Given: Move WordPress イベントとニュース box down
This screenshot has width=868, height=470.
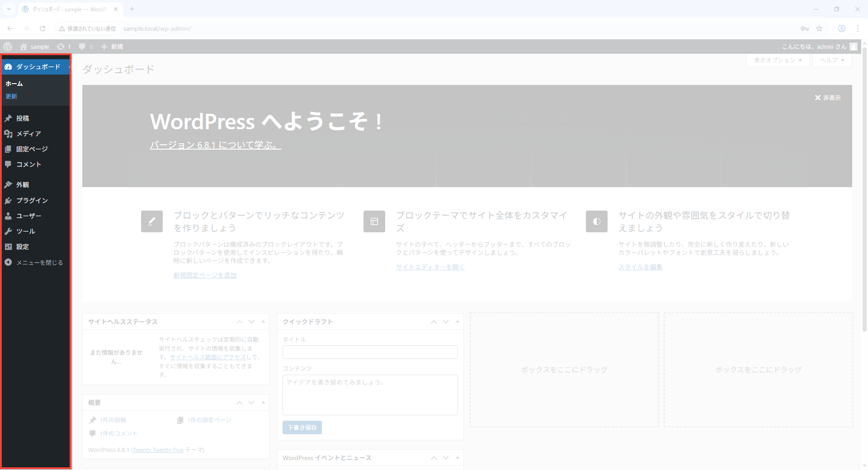Looking at the screenshot, I should 446,458.
